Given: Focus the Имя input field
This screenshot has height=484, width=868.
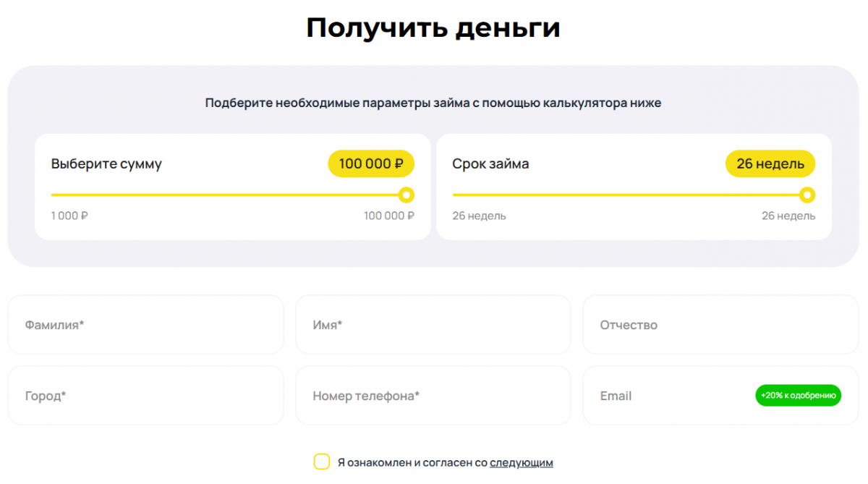Looking at the screenshot, I should point(433,325).
